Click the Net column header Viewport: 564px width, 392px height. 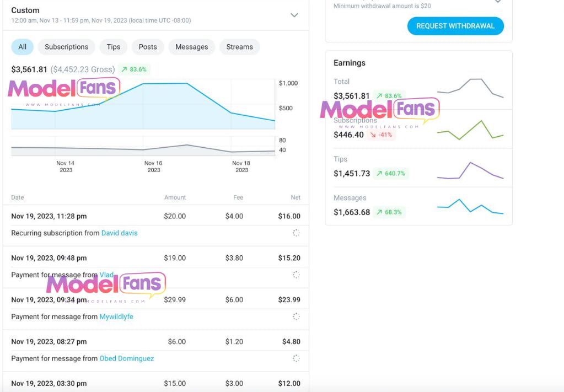296,197
